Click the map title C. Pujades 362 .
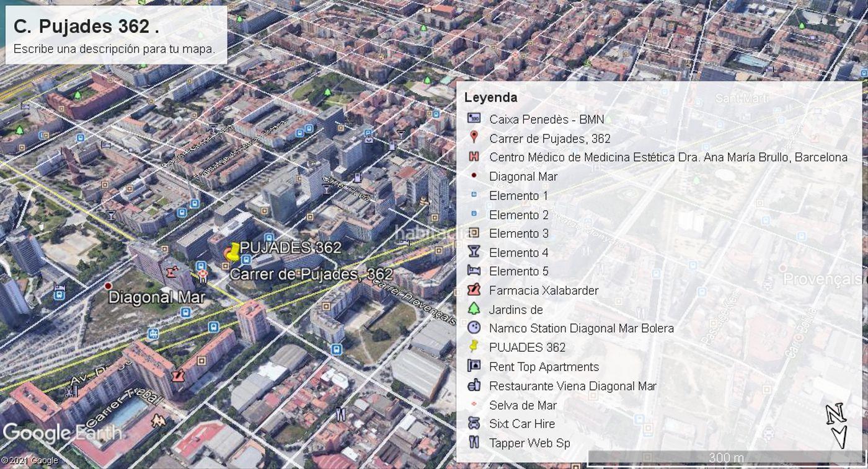The image size is (868, 469). tap(86, 26)
